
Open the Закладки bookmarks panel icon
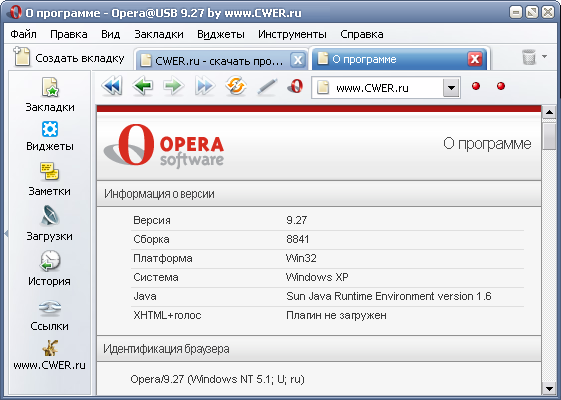(x=50, y=87)
